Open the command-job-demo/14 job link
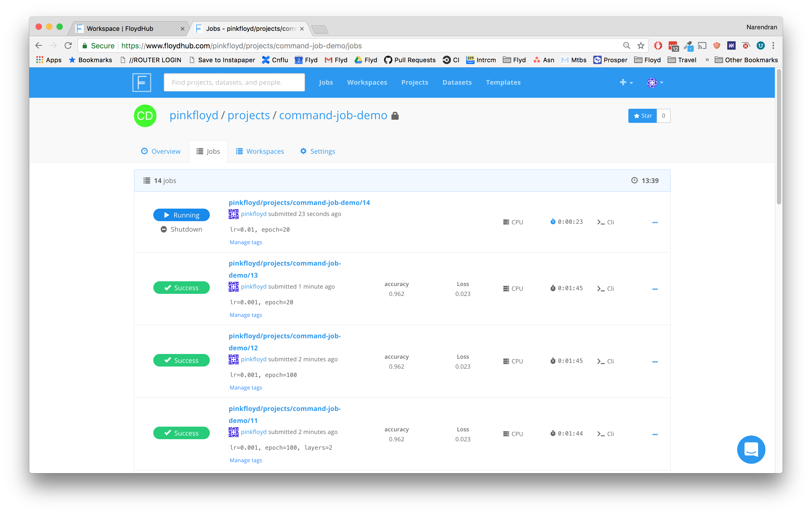 tap(299, 203)
